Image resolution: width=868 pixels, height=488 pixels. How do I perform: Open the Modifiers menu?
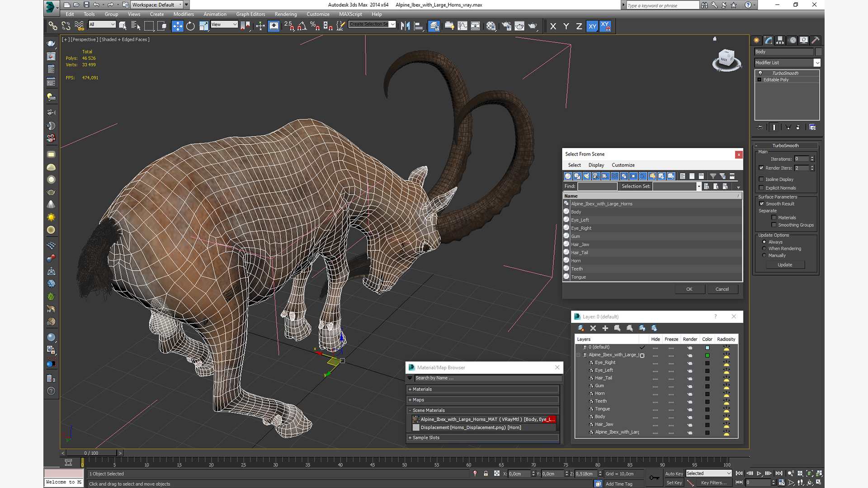click(x=184, y=14)
